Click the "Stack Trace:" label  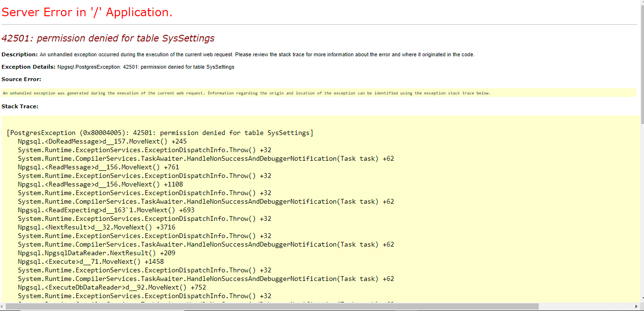[20, 106]
